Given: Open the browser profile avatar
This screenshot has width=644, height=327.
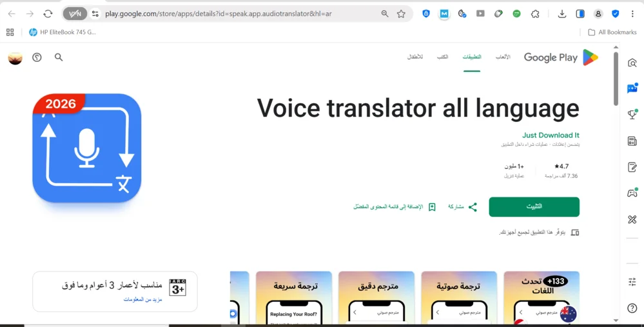Looking at the screenshot, I should coord(598,14).
